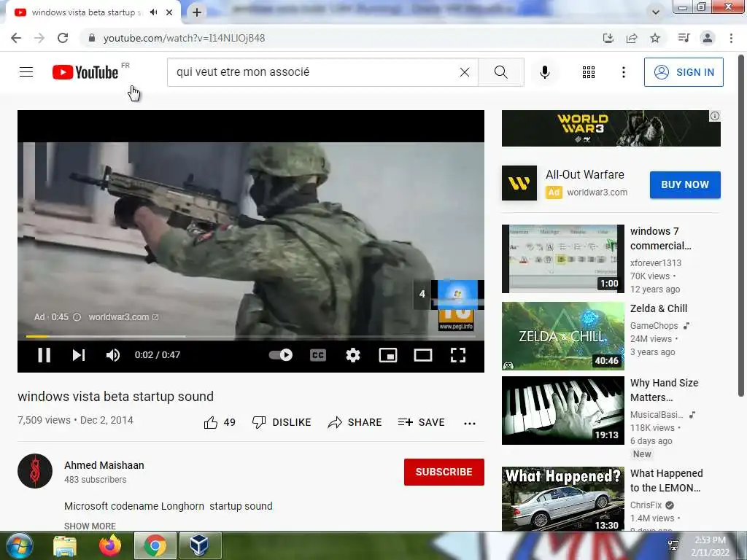Screen dimensions: 747x560
Task: Skip to the next video
Action: (79, 355)
